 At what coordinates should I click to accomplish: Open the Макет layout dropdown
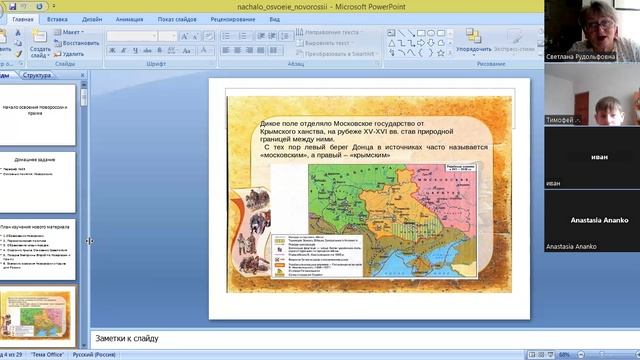(x=69, y=32)
